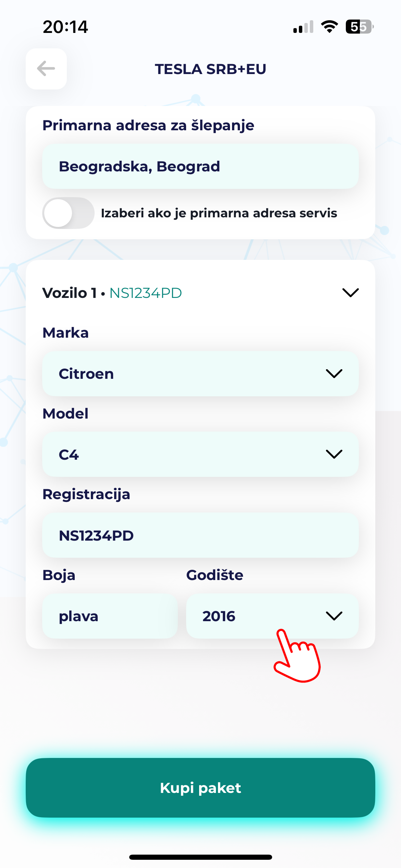Tap the green NS1234PD plate text
Viewport: 401px width, 868px height.
tap(146, 293)
